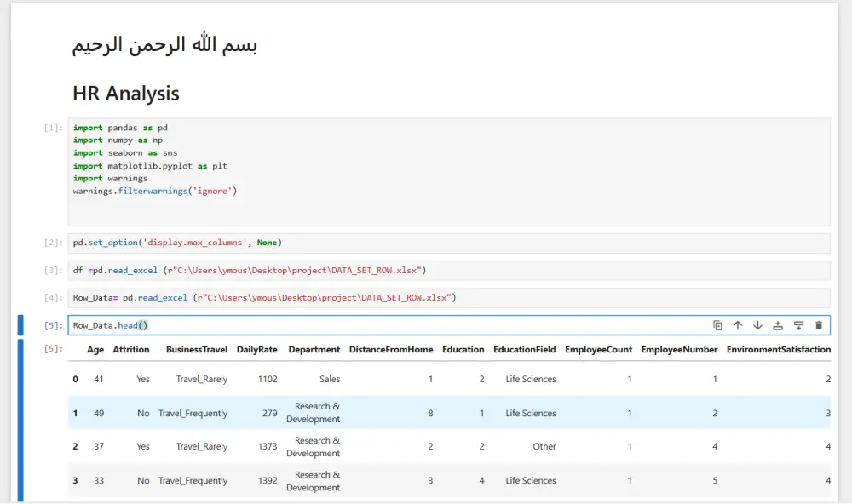Collapse cell 5 output via blue bar

click(x=20, y=420)
